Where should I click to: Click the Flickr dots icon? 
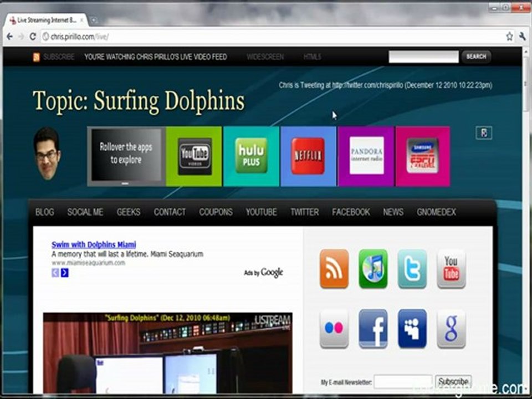pos(334,329)
